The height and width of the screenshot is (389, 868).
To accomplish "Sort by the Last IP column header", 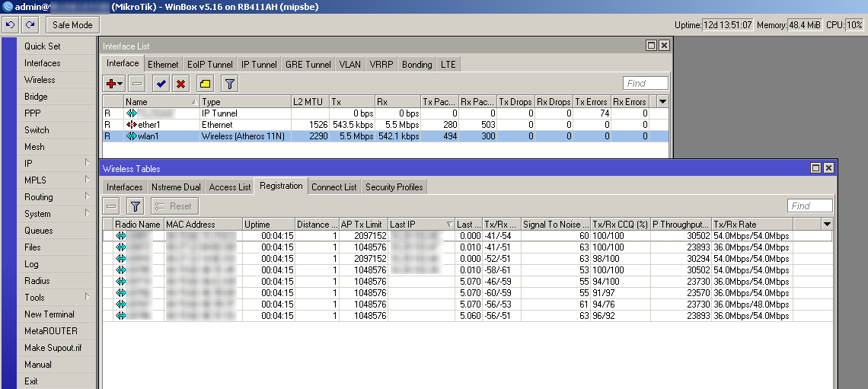I will (421, 224).
